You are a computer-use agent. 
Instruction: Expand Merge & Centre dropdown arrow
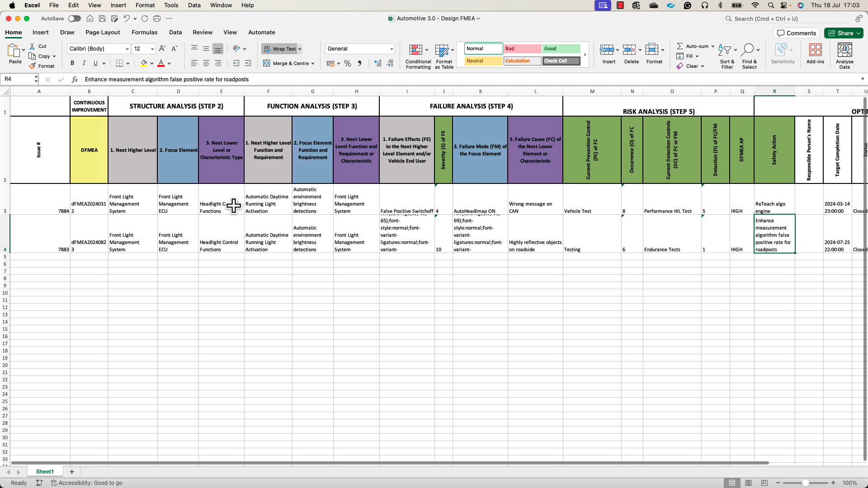(313, 63)
